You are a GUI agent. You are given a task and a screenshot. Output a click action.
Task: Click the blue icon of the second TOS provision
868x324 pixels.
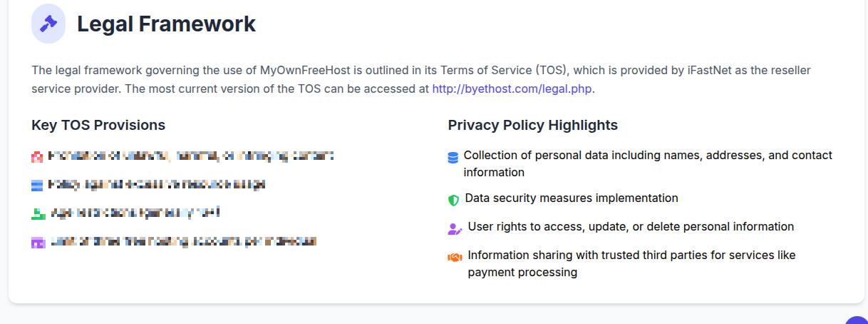tap(38, 186)
